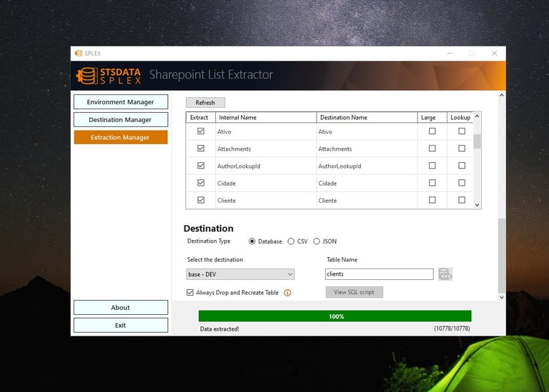This screenshot has width=549, height=392.
Task: Enable Large for AuthorLookupId row
Action: [x=432, y=166]
